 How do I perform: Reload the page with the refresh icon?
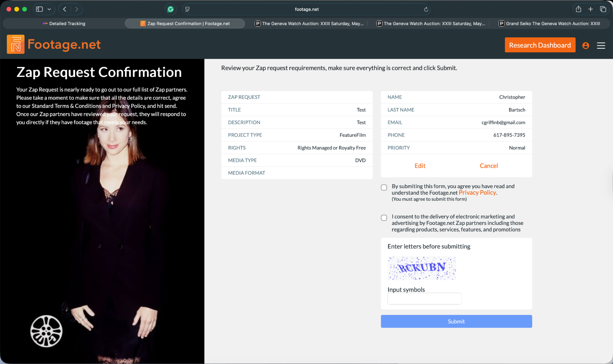(x=426, y=9)
